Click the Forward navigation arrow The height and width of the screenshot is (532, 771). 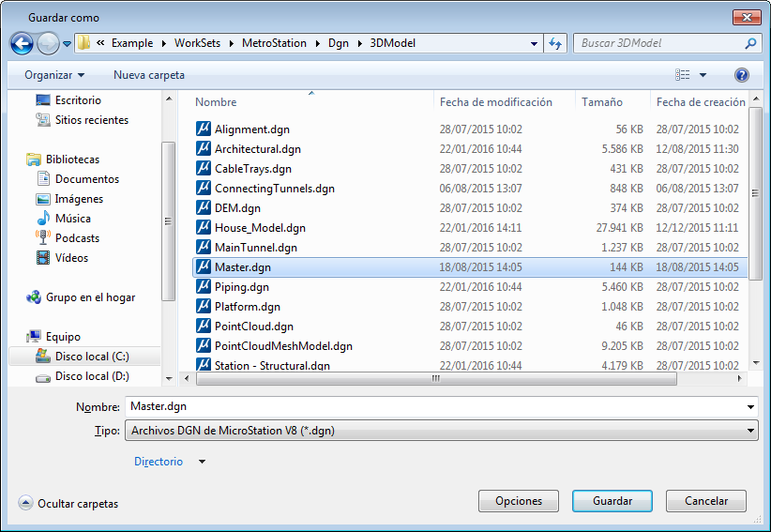[x=48, y=44]
